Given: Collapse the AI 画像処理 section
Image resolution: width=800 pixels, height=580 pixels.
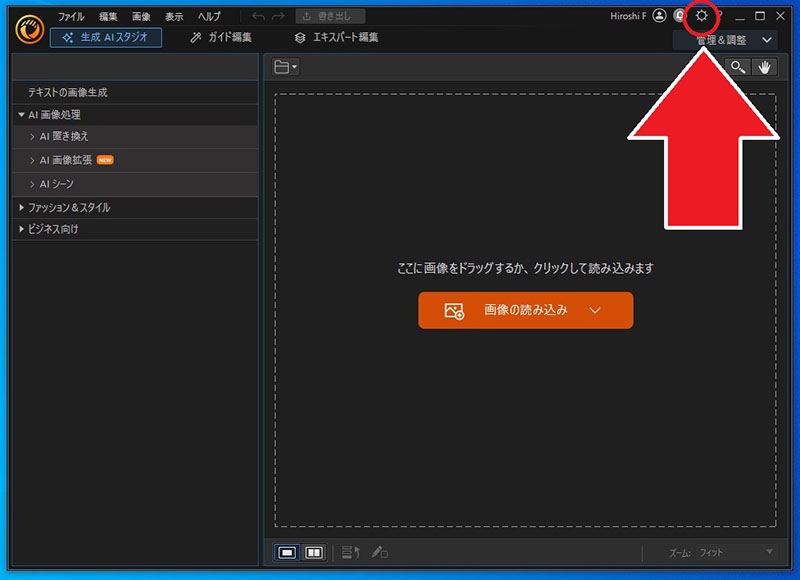Looking at the screenshot, I should pos(22,115).
